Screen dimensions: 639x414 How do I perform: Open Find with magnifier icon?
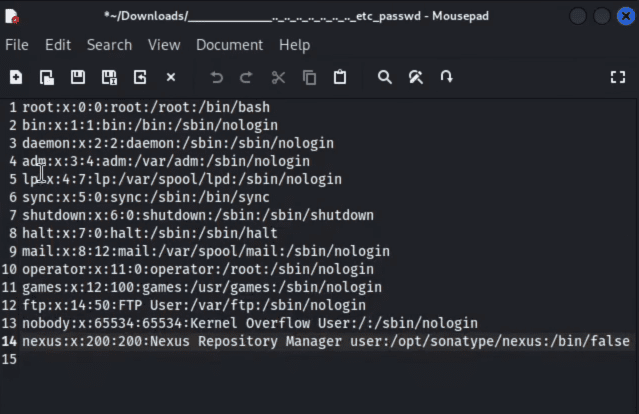coord(385,77)
